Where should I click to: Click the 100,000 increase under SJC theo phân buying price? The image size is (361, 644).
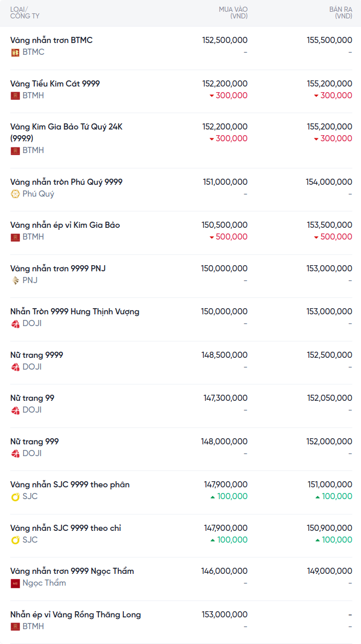pyautogui.click(x=228, y=497)
